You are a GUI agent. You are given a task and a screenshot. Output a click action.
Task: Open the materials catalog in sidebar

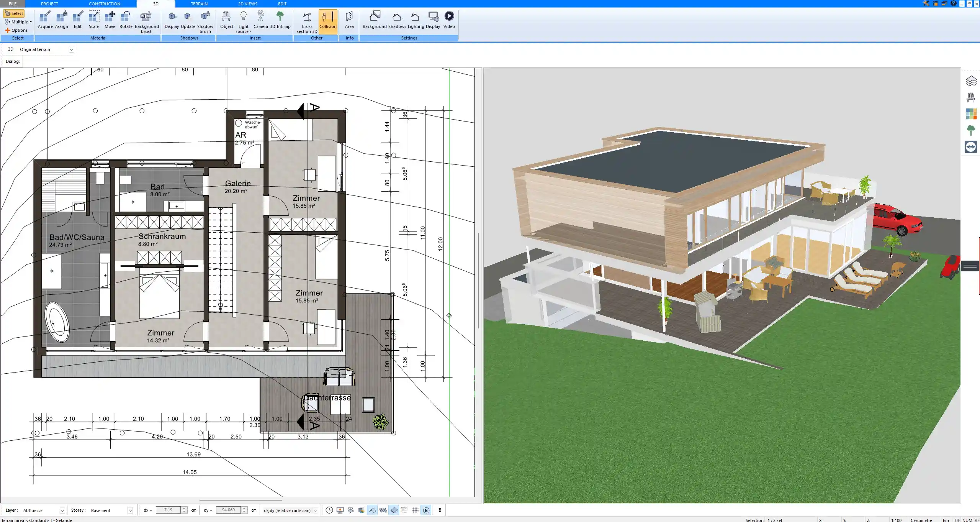tap(971, 114)
